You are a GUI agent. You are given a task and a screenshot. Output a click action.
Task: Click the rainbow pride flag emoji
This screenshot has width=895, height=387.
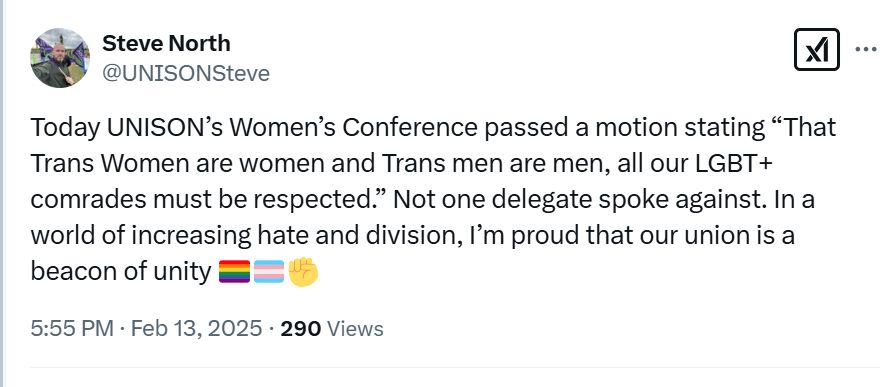[234, 272]
